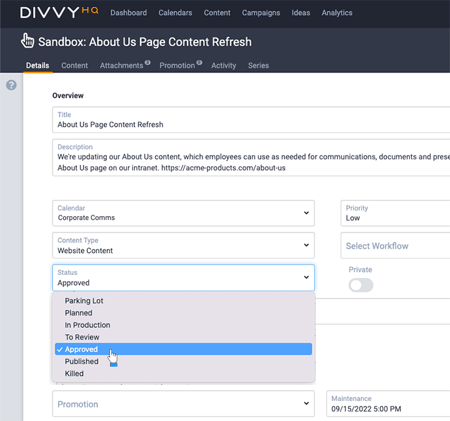Open Calendars in top navigation
Image resolution: width=450 pixels, height=421 pixels.
click(x=175, y=13)
